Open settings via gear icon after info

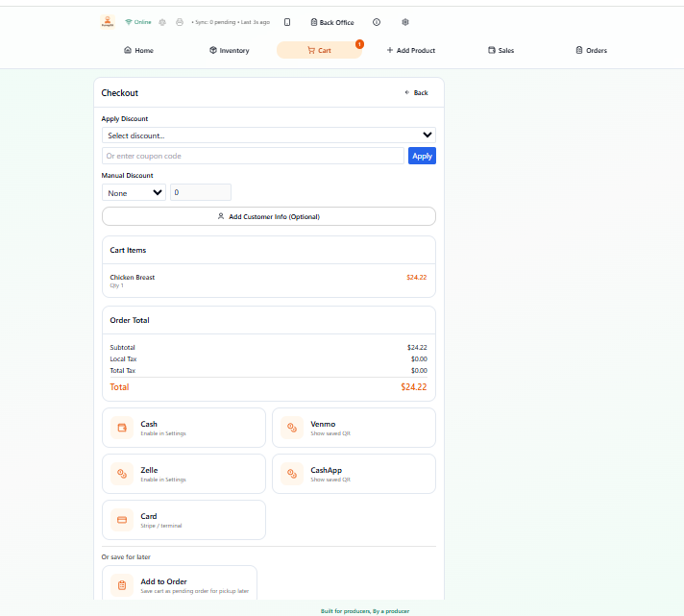pos(405,22)
